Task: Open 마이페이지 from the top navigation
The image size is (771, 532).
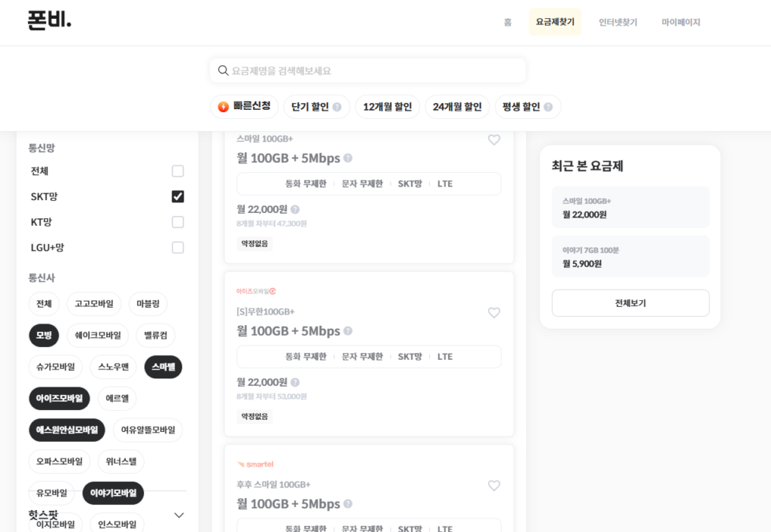Action: pos(681,23)
